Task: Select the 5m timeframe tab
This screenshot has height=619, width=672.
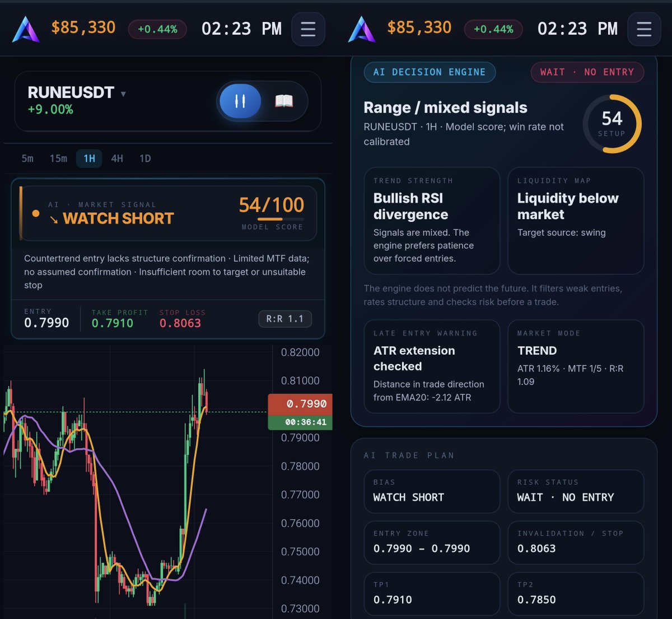Action: pyautogui.click(x=27, y=159)
